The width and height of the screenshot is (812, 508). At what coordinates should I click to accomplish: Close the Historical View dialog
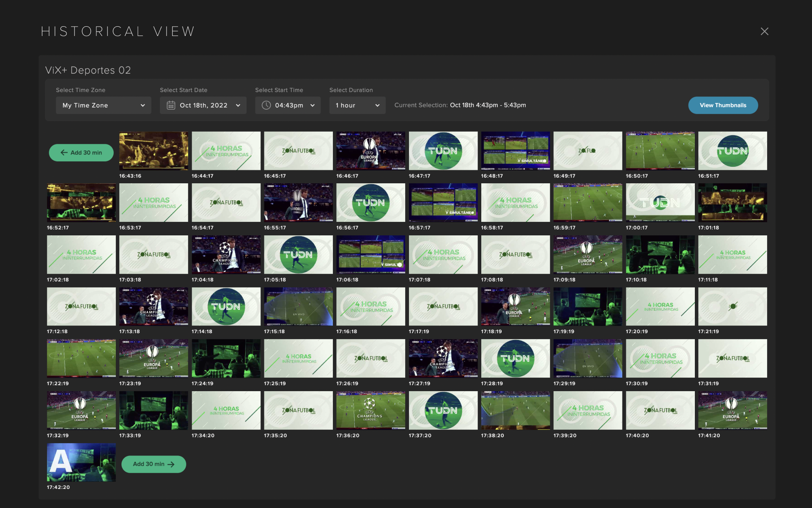(764, 31)
